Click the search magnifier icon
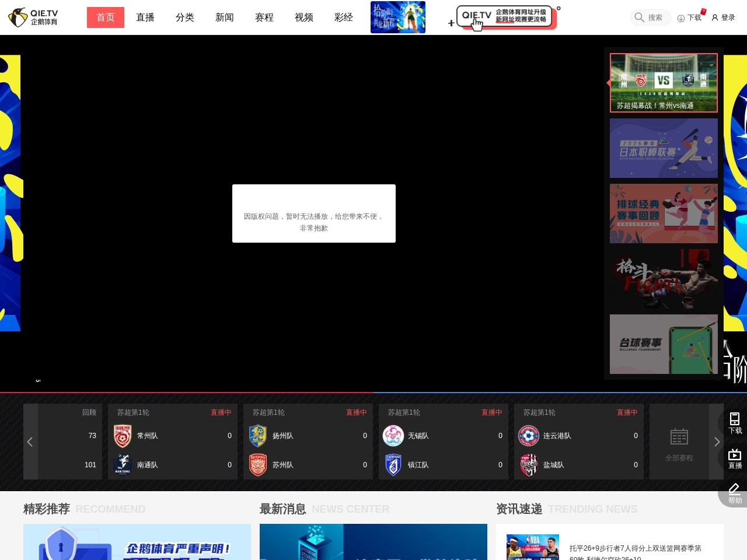747x560 pixels. 640,17
